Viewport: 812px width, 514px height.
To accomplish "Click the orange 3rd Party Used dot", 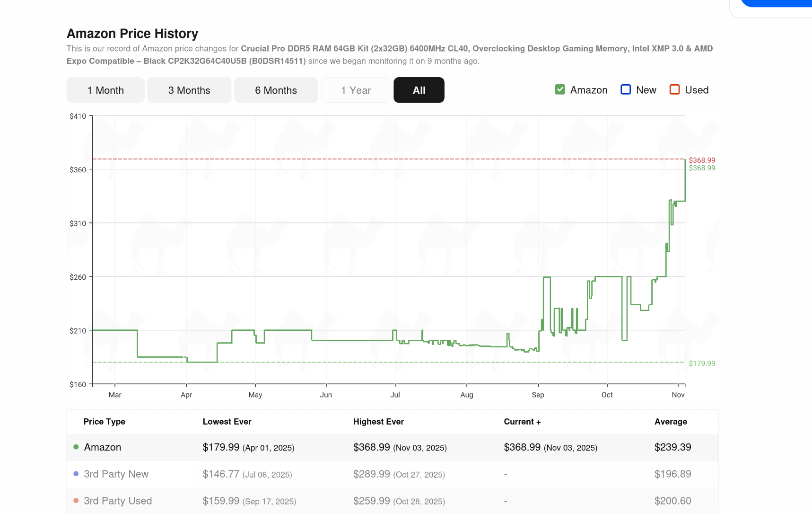I will click(x=75, y=500).
